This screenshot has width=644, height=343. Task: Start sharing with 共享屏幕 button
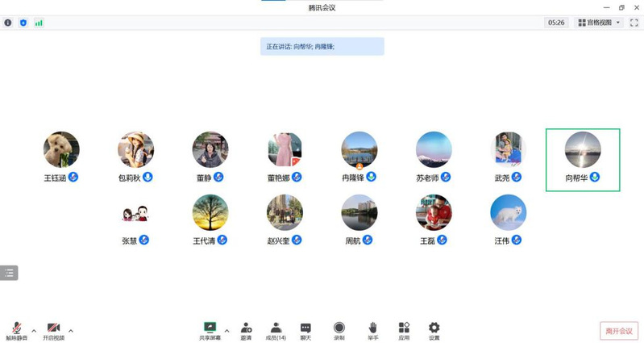(x=210, y=331)
